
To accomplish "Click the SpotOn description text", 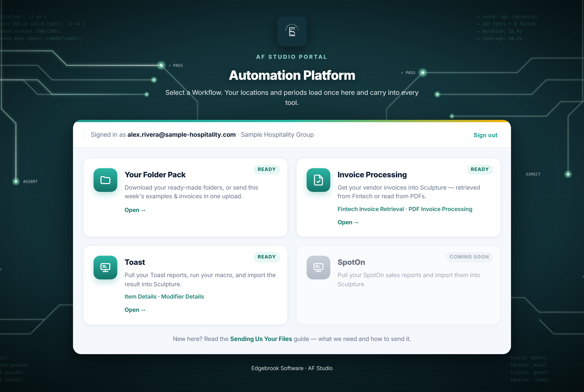I will click(x=409, y=279).
